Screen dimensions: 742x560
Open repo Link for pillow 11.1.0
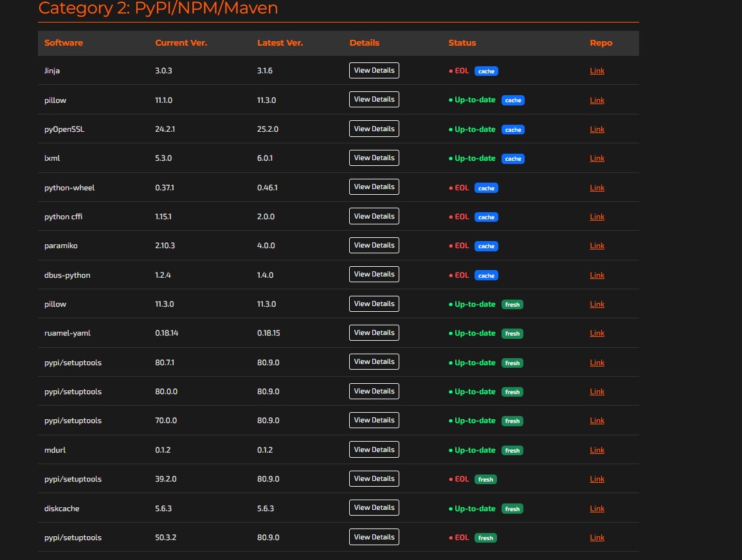tap(597, 100)
